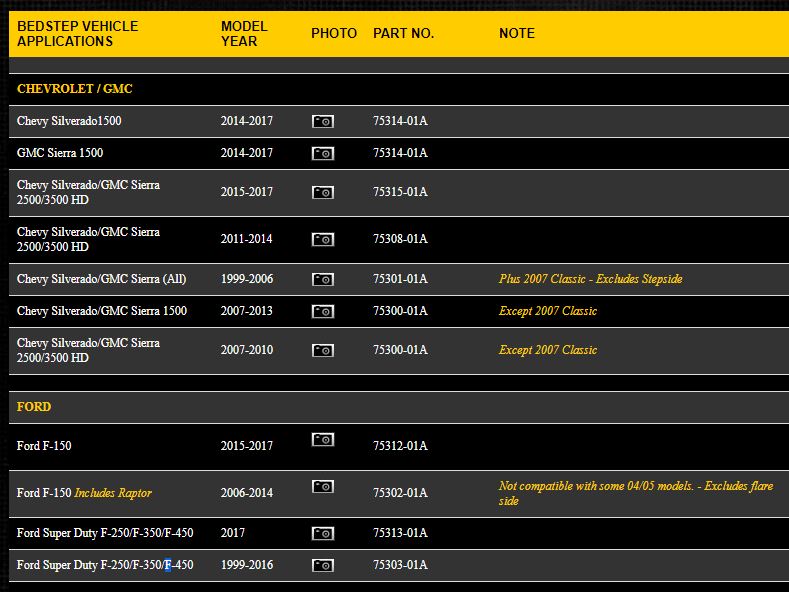This screenshot has width=789, height=592.
Task: View photo for part 75308-01A
Action: [x=322, y=239]
